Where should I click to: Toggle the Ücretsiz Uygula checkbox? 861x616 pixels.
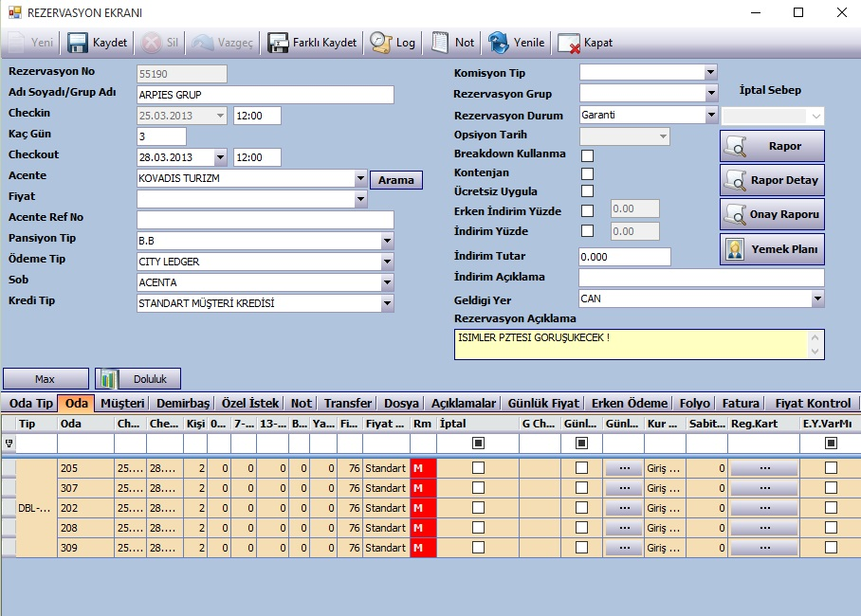click(x=587, y=190)
